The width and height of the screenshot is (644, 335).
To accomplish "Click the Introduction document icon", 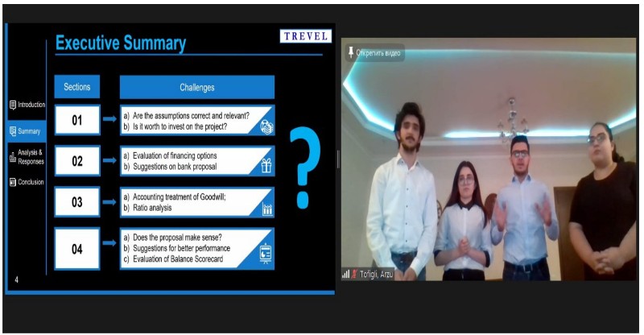I will pos(13,105).
